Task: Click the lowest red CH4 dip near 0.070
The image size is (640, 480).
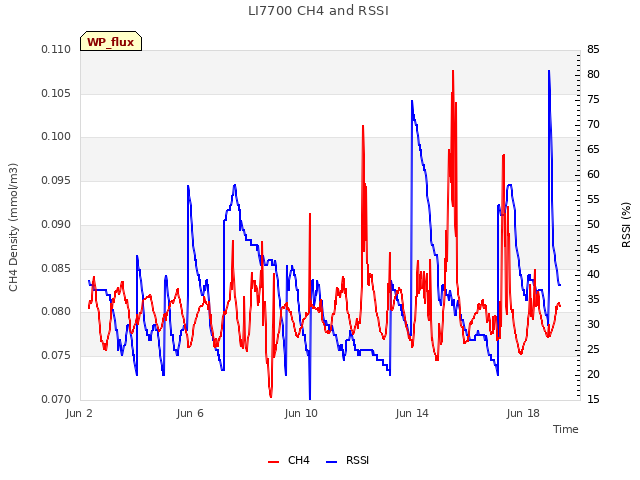Action: [x=271, y=396]
